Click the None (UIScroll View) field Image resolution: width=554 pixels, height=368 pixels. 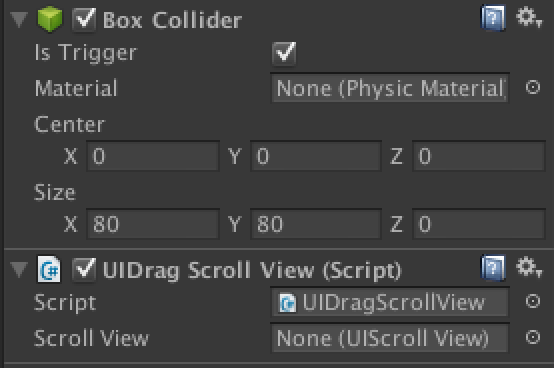(390, 338)
